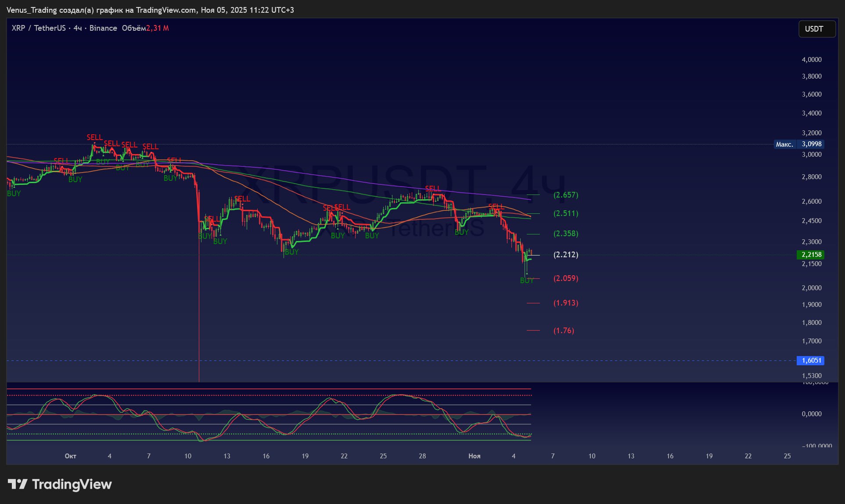
Task: Click the Ноя label on time axis
Action: click(474, 456)
